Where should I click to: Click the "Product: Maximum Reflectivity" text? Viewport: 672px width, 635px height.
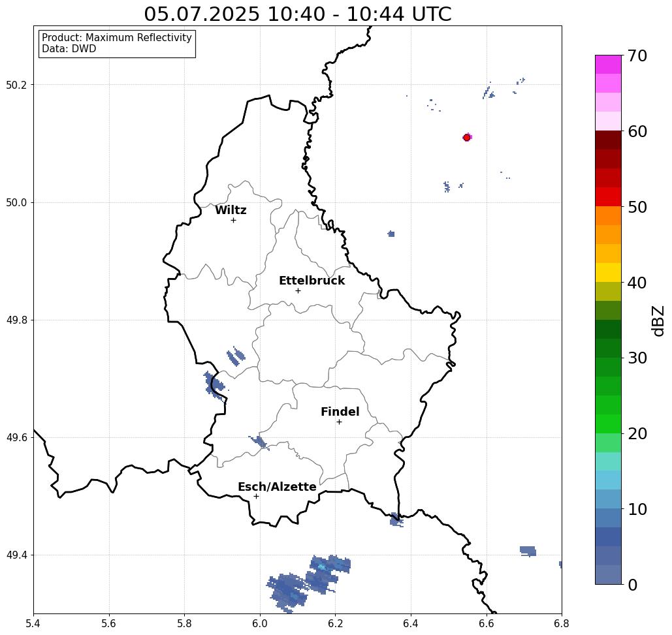(116, 38)
